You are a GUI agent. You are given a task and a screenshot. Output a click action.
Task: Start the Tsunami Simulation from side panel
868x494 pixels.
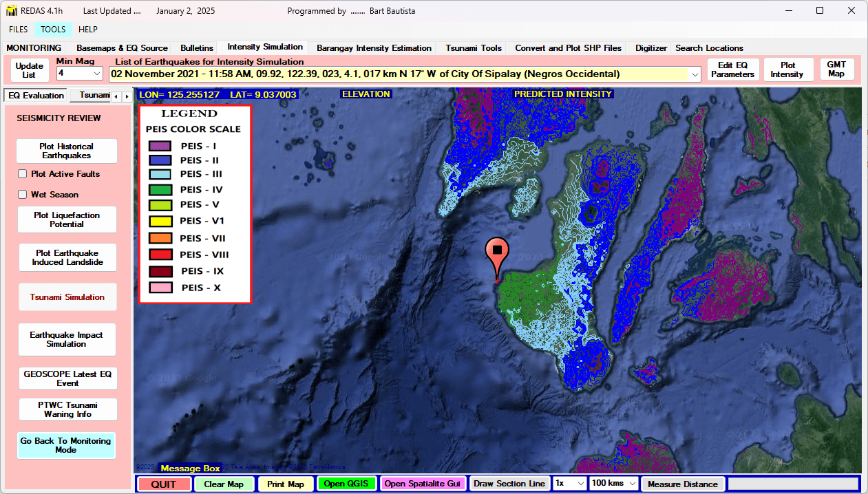pyautogui.click(x=67, y=297)
